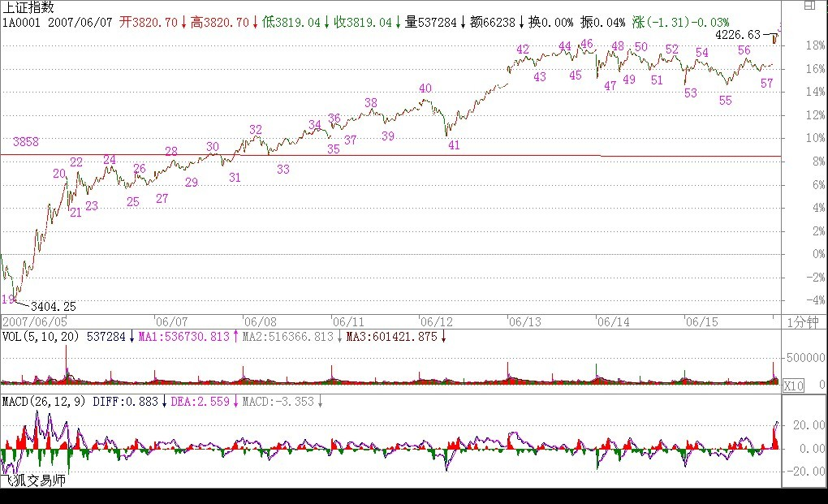Viewport: 828px width, 504px height.
Task: Click the 3404.25 low price marker
Action: click(x=53, y=306)
